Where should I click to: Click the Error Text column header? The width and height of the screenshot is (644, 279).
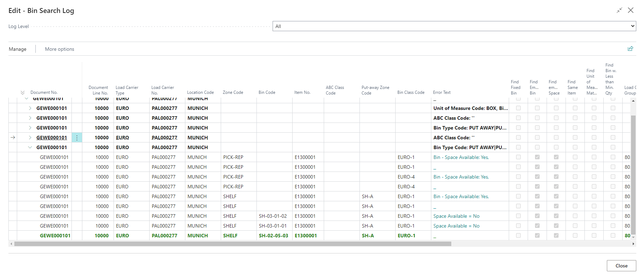pos(442,92)
